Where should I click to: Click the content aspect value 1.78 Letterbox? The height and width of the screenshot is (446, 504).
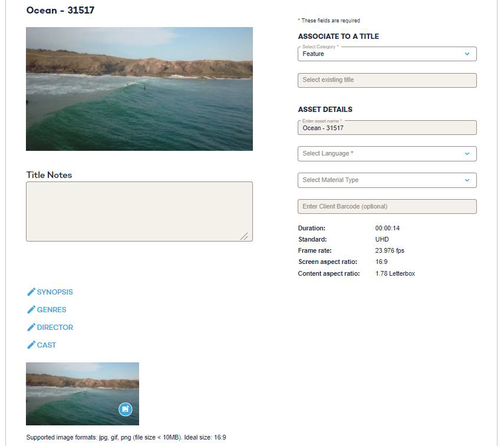click(x=395, y=273)
